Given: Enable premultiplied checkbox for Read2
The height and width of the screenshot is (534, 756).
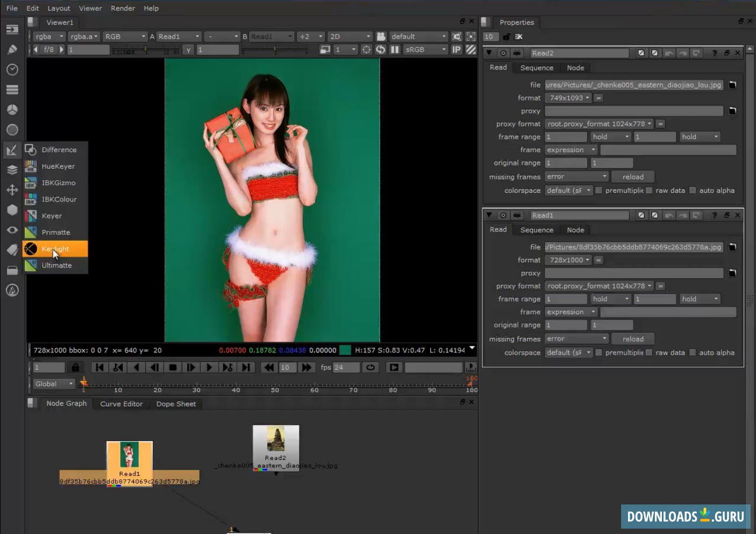Looking at the screenshot, I should [598, 190].
